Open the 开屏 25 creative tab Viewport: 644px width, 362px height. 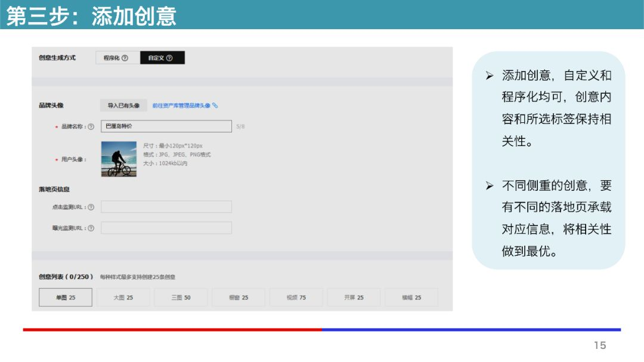[x=354, y=297]
